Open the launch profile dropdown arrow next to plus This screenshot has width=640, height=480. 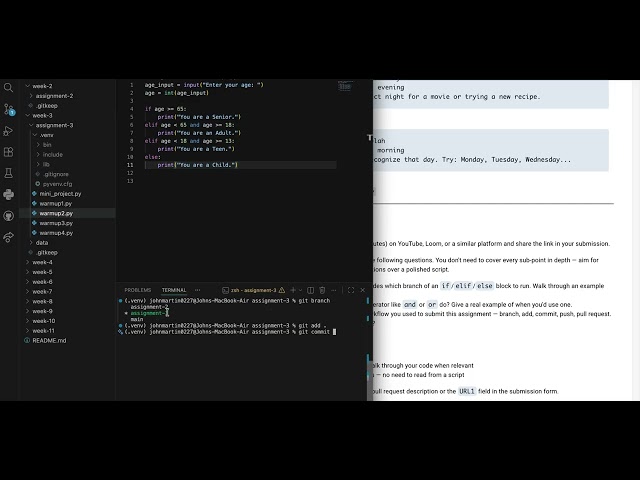[300, 290]
